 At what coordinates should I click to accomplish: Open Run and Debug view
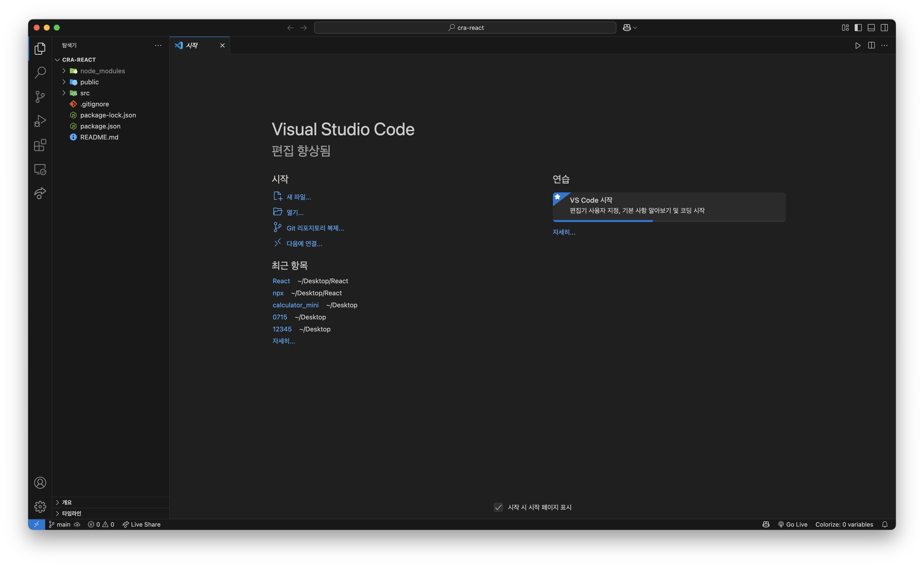pyautogui.click(x=40, y=121)
